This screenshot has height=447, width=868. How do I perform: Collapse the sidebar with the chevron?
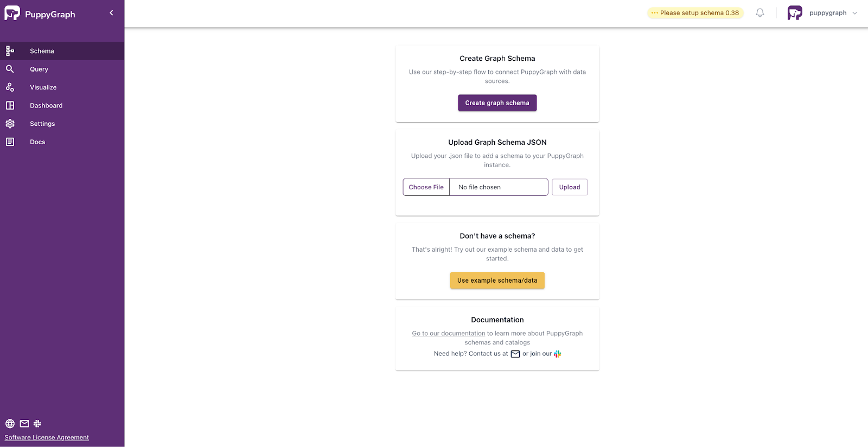pos(111,13)
